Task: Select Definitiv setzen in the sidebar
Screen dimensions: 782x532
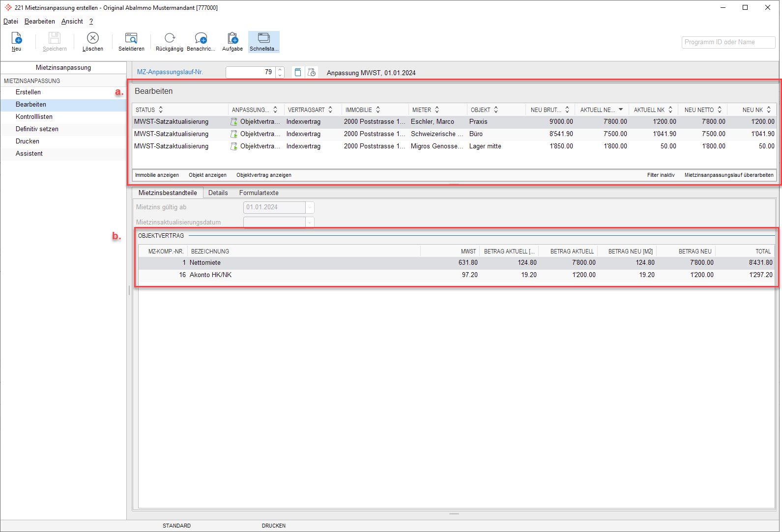Action: click(x=63, y=129)
